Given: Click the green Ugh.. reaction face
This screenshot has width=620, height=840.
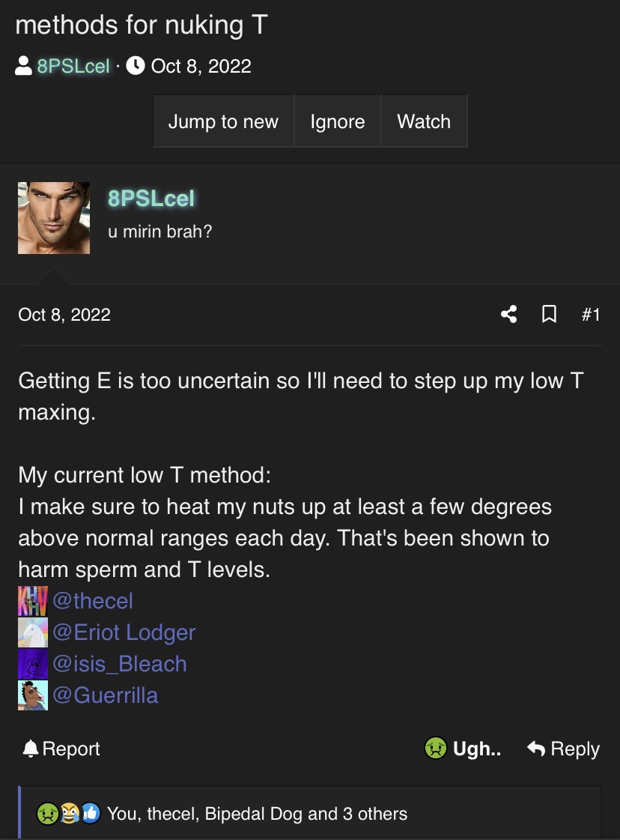Looking at the screenshot, I should (x=435, y=748).
